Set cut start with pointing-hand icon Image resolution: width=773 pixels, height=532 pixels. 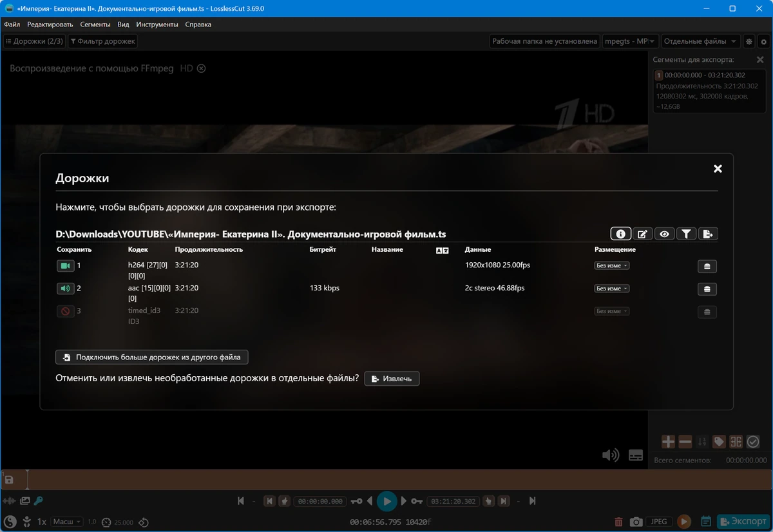[283, 501]
